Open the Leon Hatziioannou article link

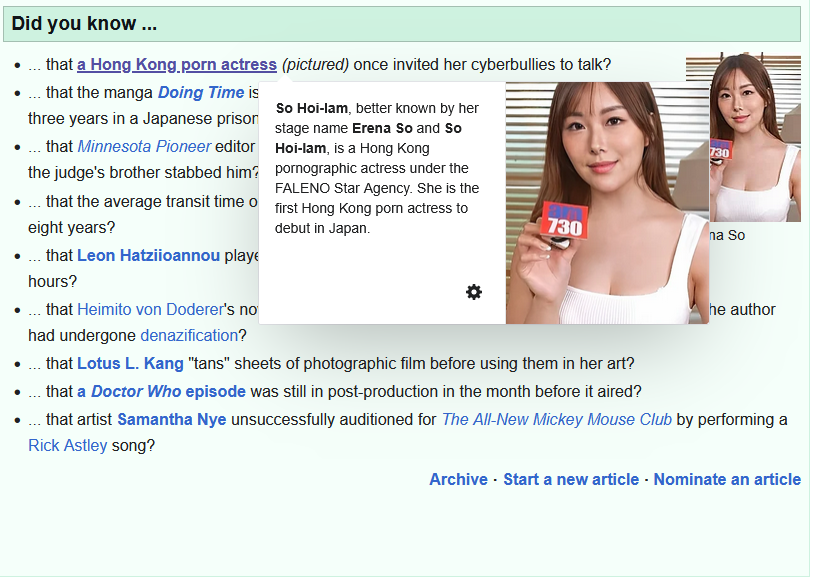[x=148, y=256]
